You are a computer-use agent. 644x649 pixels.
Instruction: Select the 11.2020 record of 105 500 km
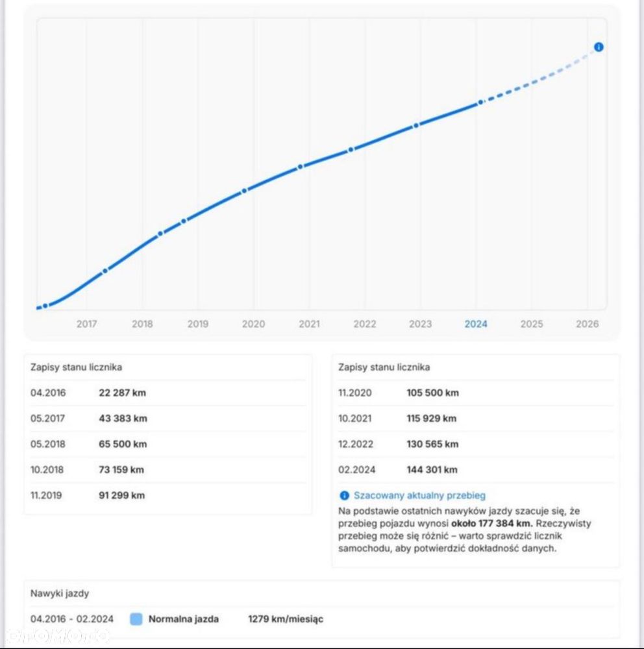tap(476, 393)
